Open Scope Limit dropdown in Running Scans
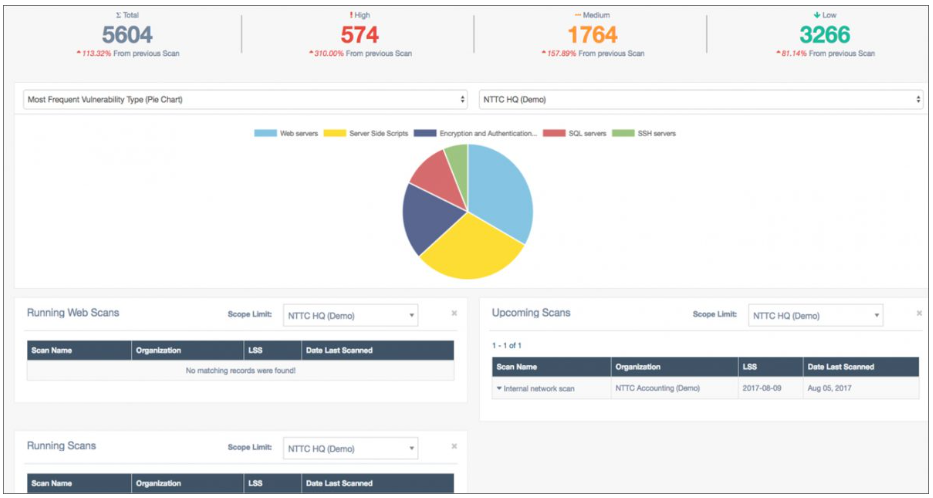 [x=350, y=449]
